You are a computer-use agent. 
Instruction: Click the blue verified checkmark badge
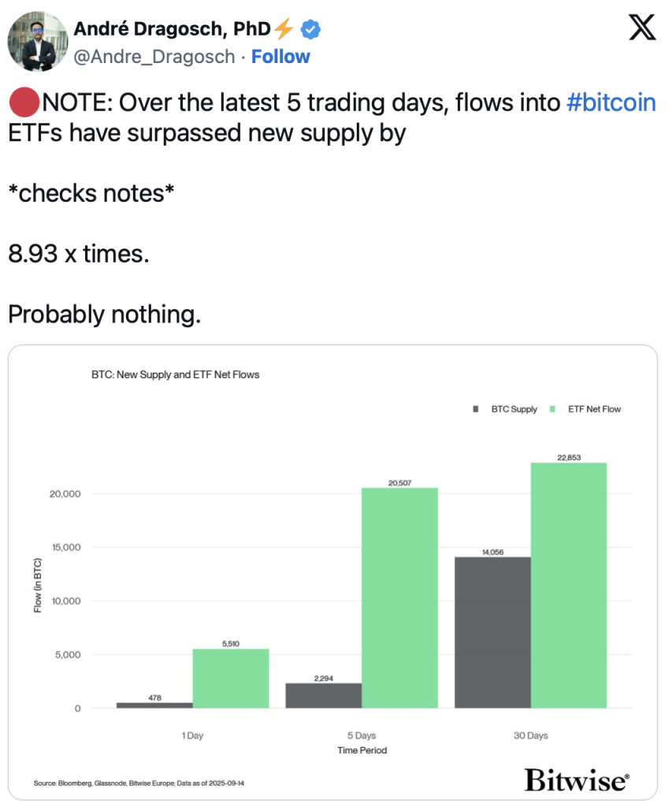[x=310, y=29]
